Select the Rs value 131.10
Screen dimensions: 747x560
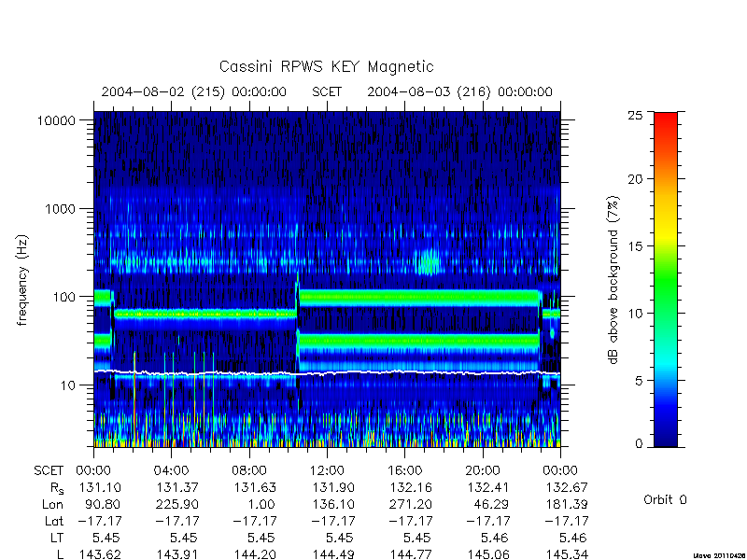pyautogui.click(x=100, y=487)
